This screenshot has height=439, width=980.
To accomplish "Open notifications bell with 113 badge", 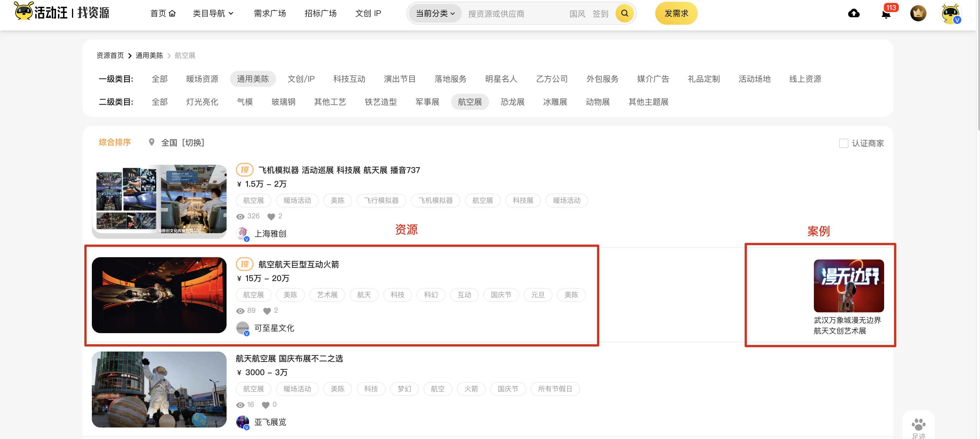I will 886,14.
